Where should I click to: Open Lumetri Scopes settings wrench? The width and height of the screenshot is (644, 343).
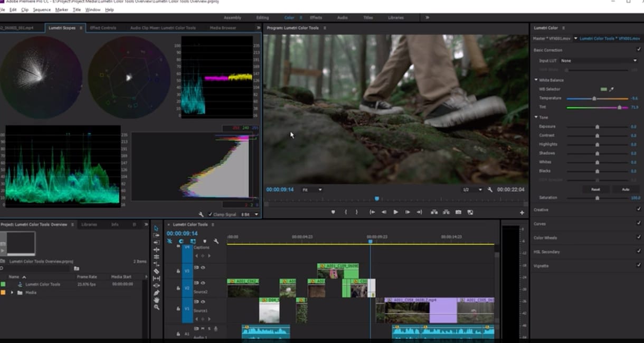click(201, 215)
